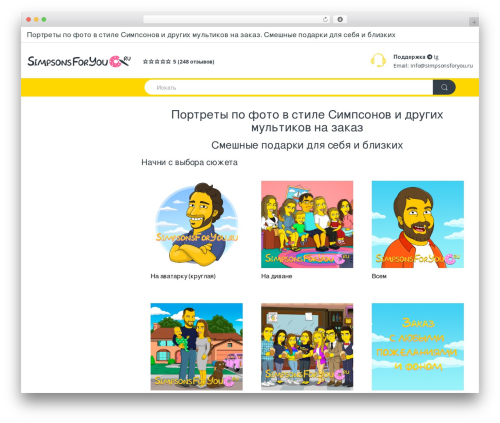
Task: Click the browser extension icon beside address bar
Action: point(340,19)
